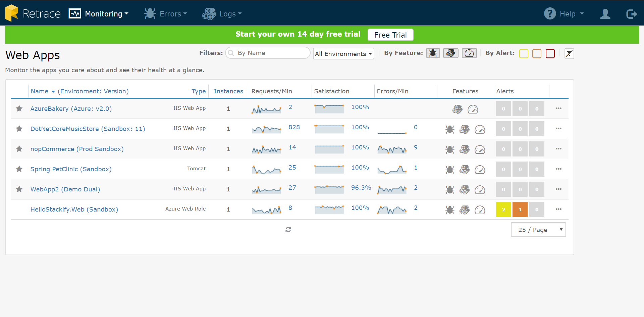Screen dimensions: 644x317
Task: Open DotNetCoreMusicStore (Sandbox: 11) app
Action: point(88,129)
